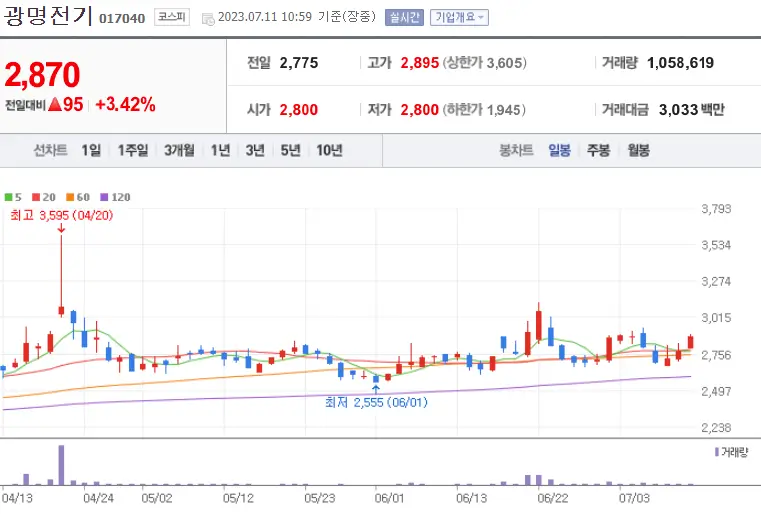Click the purple 120-day moving average swatch
The width and height of the screenshot is (761, 516).
tap(104, 197)
